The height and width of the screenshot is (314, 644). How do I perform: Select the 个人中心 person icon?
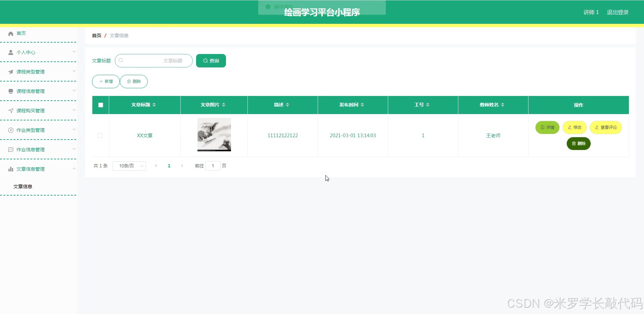(11, 52)
